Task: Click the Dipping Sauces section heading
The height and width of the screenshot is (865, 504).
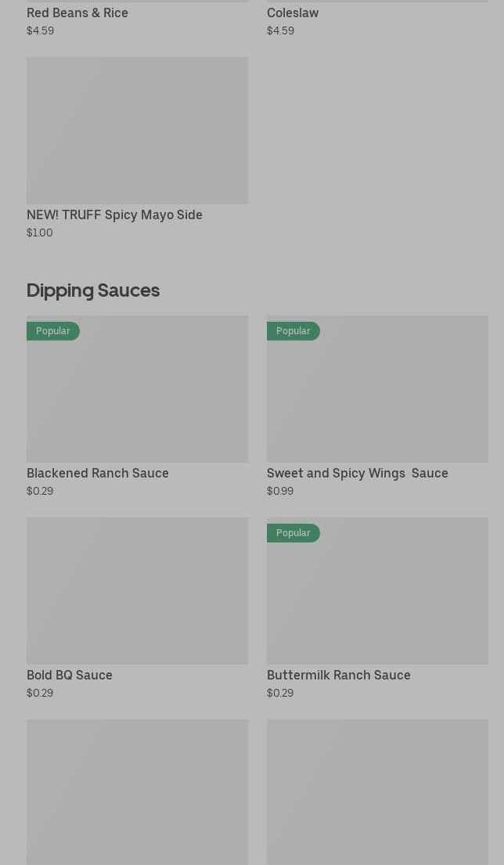Action: (x=93, y=290)
